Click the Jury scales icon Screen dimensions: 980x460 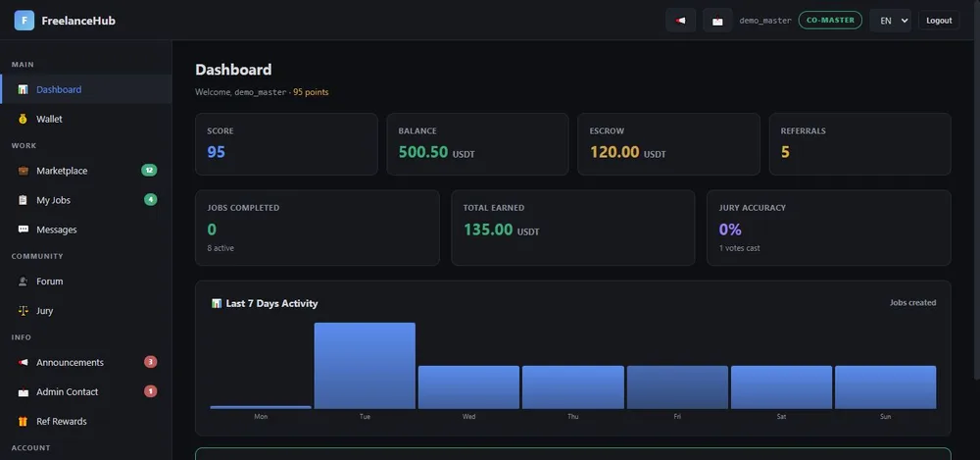(24, 311)
